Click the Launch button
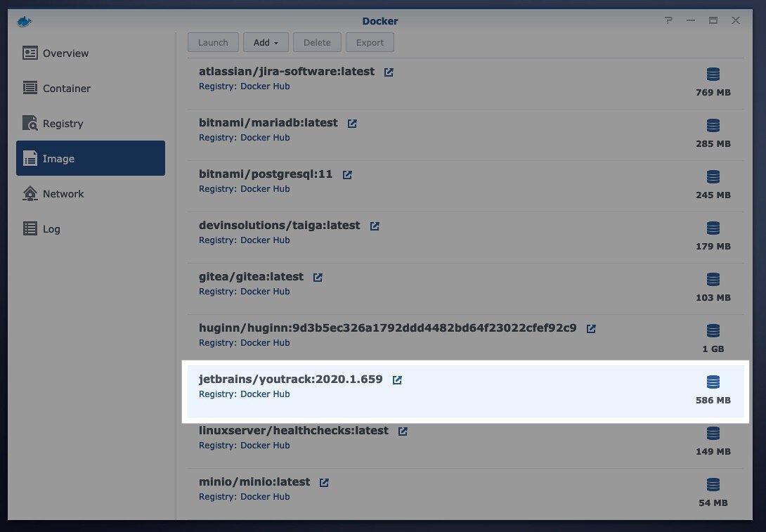Screen dimensions: 766x532 click(x=213, y=42)
